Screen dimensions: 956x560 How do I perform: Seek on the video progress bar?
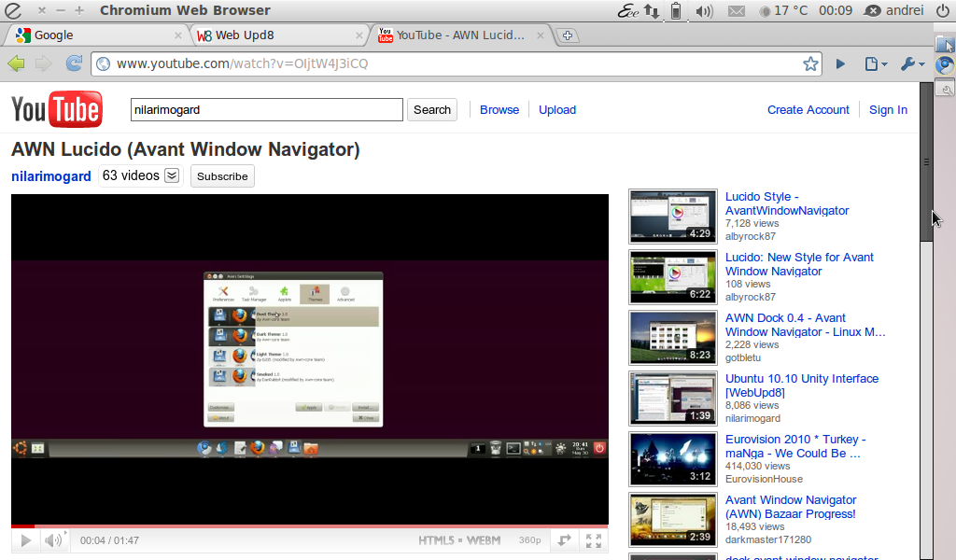pyautogui.click(x=310, y=525)
